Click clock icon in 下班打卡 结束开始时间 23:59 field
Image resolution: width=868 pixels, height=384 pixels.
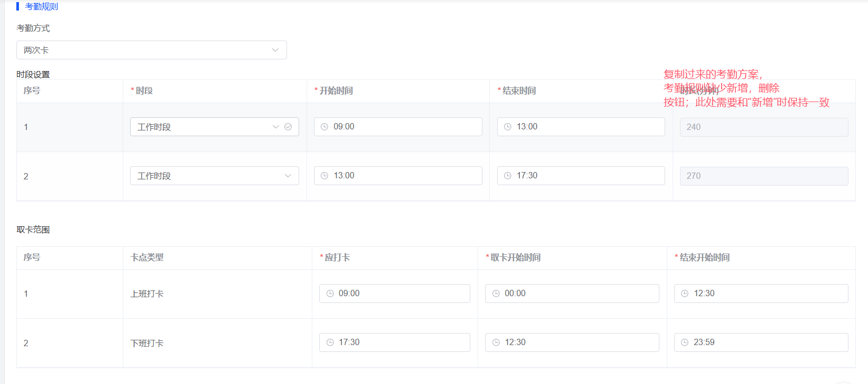coord(685,342)
